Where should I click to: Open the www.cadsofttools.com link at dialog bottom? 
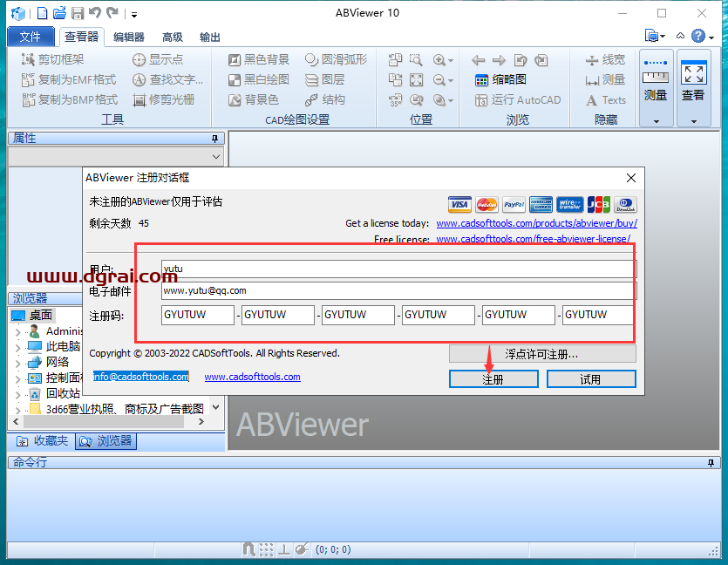[253, 377]
